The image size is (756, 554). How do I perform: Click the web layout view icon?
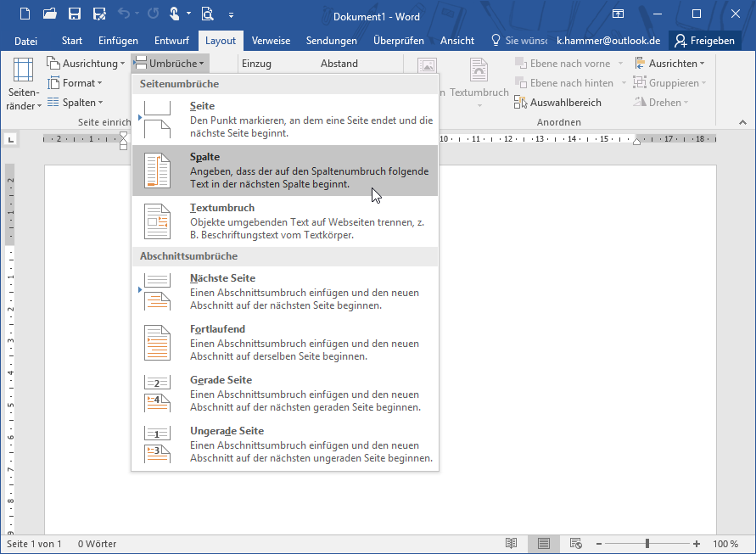(576, 544)
